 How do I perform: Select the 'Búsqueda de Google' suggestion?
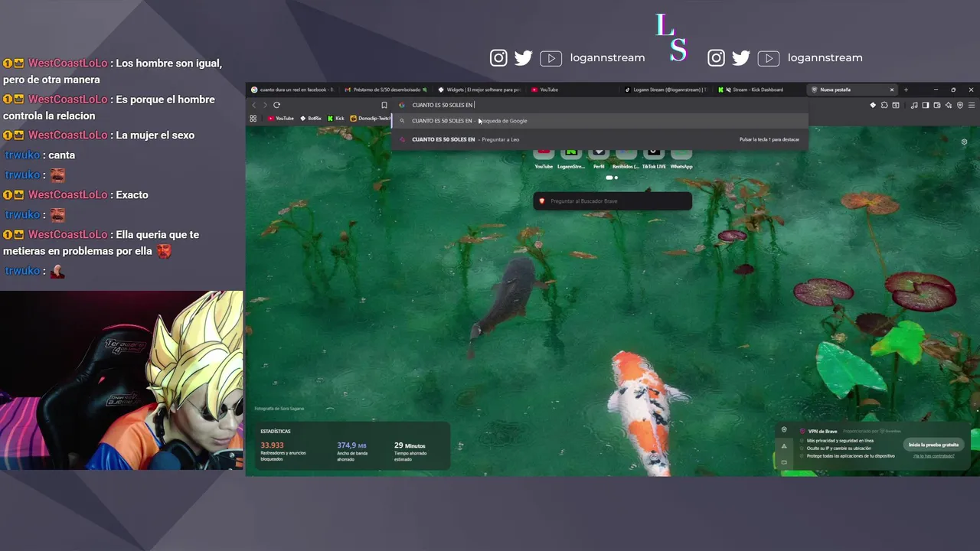599,121
